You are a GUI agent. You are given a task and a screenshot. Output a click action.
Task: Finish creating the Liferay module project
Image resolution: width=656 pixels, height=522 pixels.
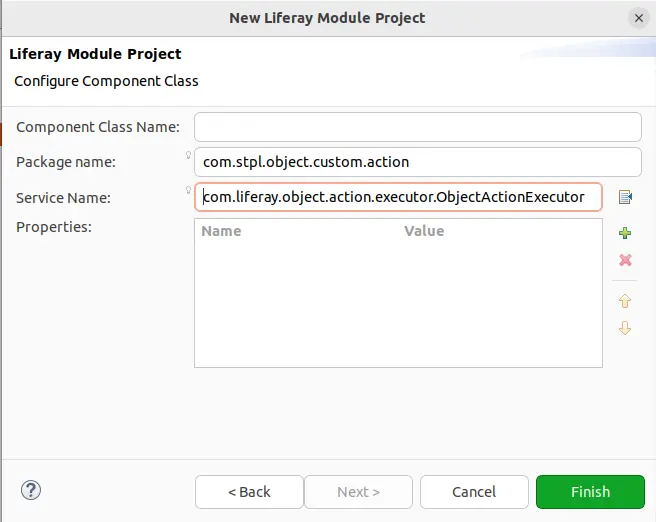pos(590,492)
